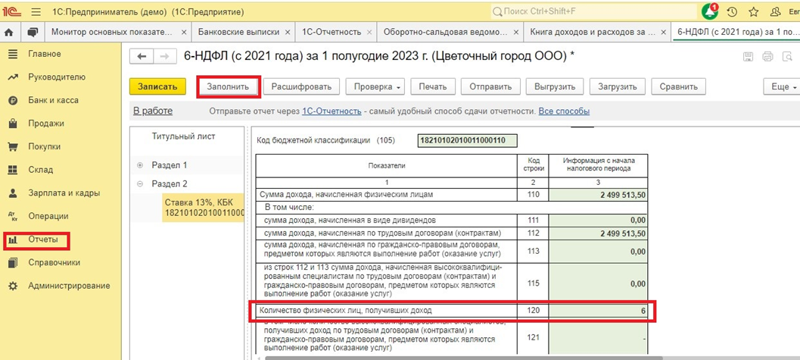Viewport: 800px width, 360px height.
Task: Click line 111 dividends value 0,00
Action: [x=598, y=221]
